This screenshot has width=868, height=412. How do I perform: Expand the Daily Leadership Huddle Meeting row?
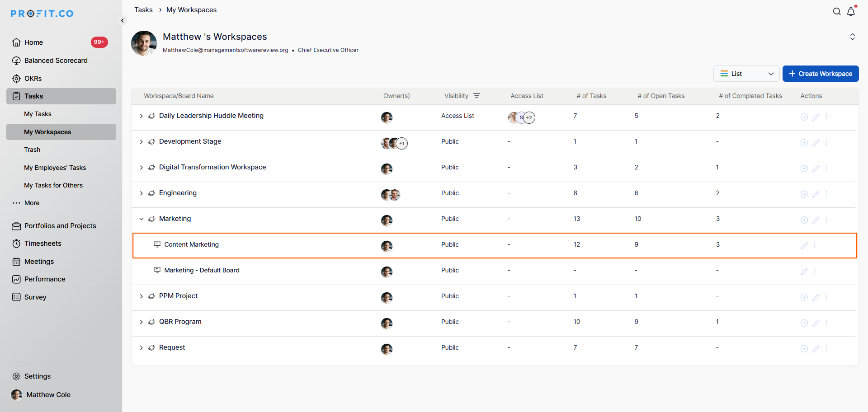pyautogui.click(x=141, y=116)
